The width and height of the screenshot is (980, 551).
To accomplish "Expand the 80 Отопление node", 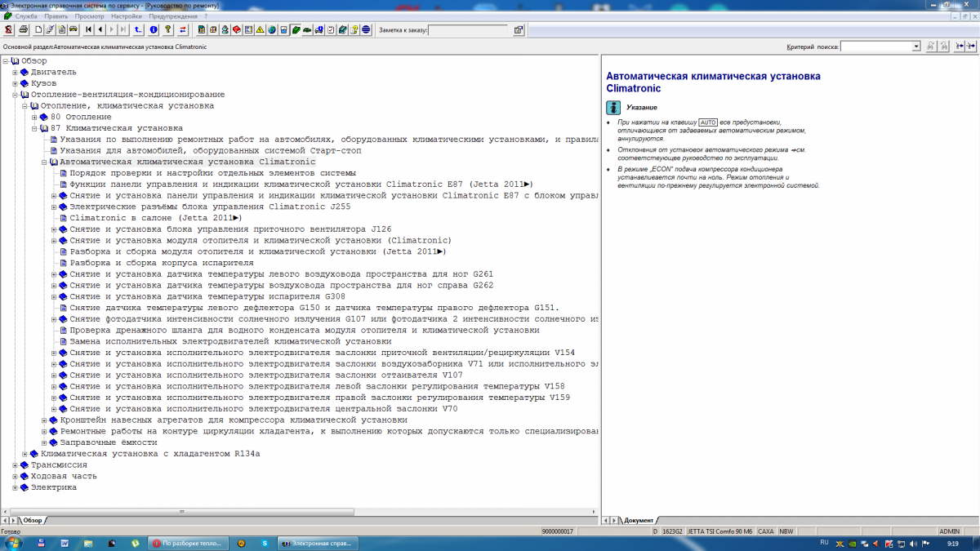I will 34,118.
